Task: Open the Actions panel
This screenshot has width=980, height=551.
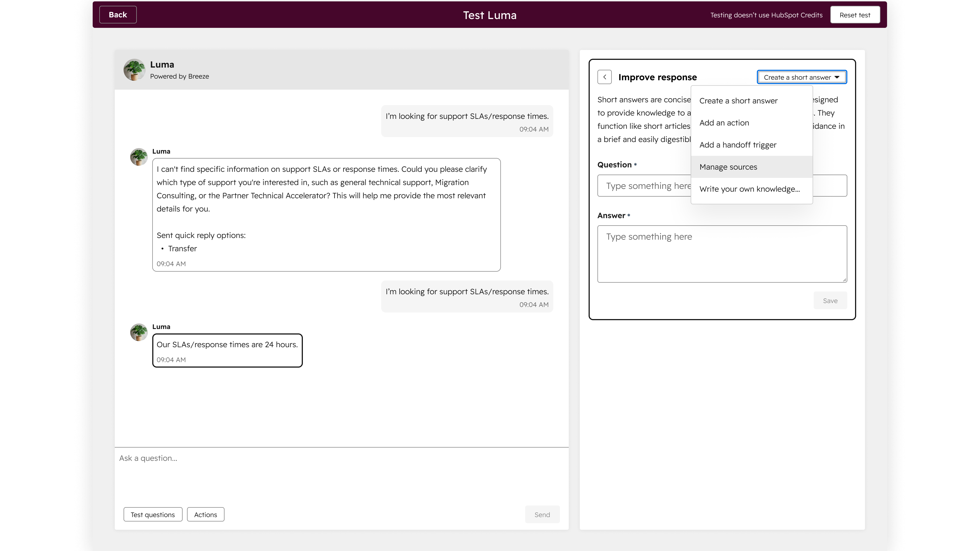Action: tap(205, 514)
